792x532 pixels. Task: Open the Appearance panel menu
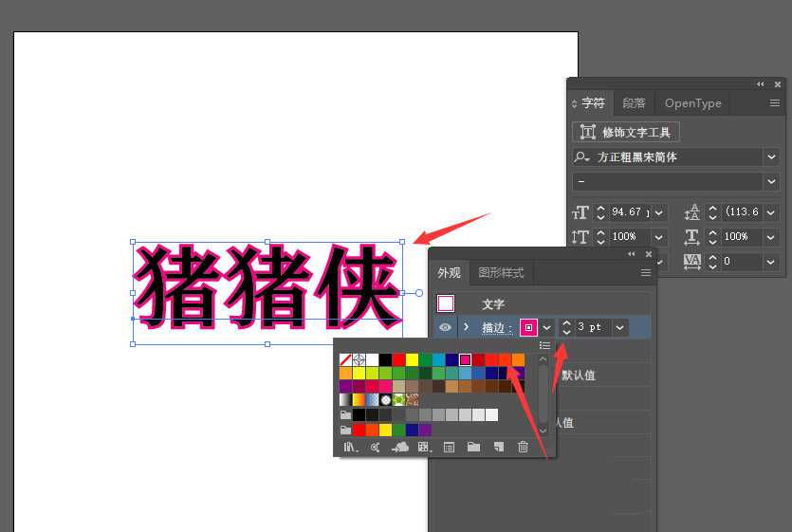(646, 273)
